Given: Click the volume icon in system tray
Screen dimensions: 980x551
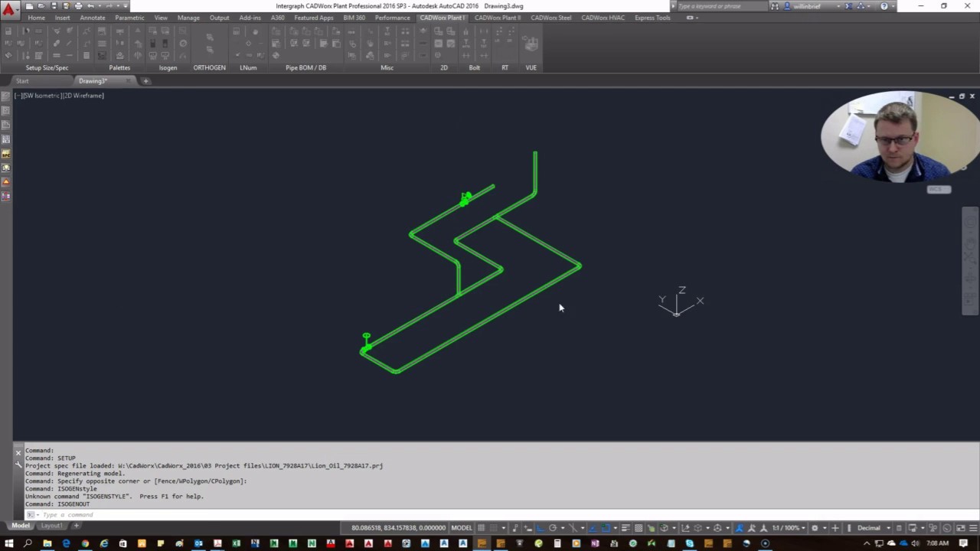Looking at the screenshot, I should click(x=914, y=543).
